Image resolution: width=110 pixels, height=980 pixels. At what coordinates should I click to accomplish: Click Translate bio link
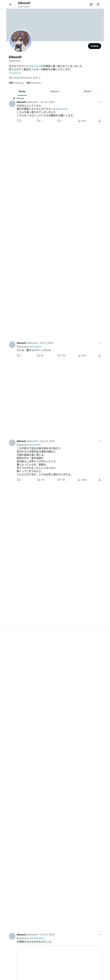point(15,73)
